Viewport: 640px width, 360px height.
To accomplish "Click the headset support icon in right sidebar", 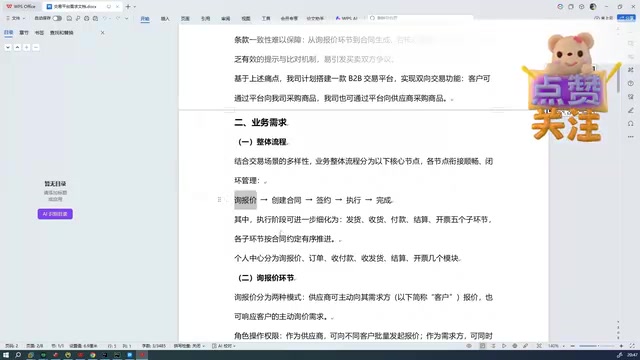I will pyautogui.click(x=631, y=123).
